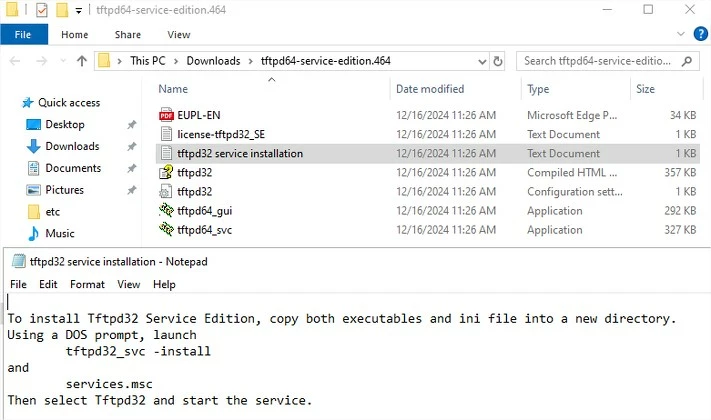Open Notepad Edit menu
The image size is (711, 420).
click(x=48, y=284)
